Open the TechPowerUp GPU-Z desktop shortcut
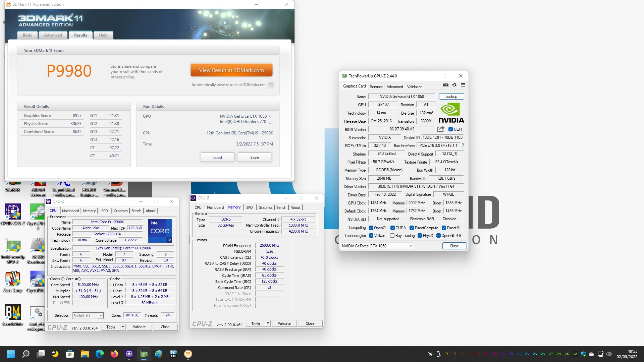Screen dimensions: 644x362 (x=13, y=251)
